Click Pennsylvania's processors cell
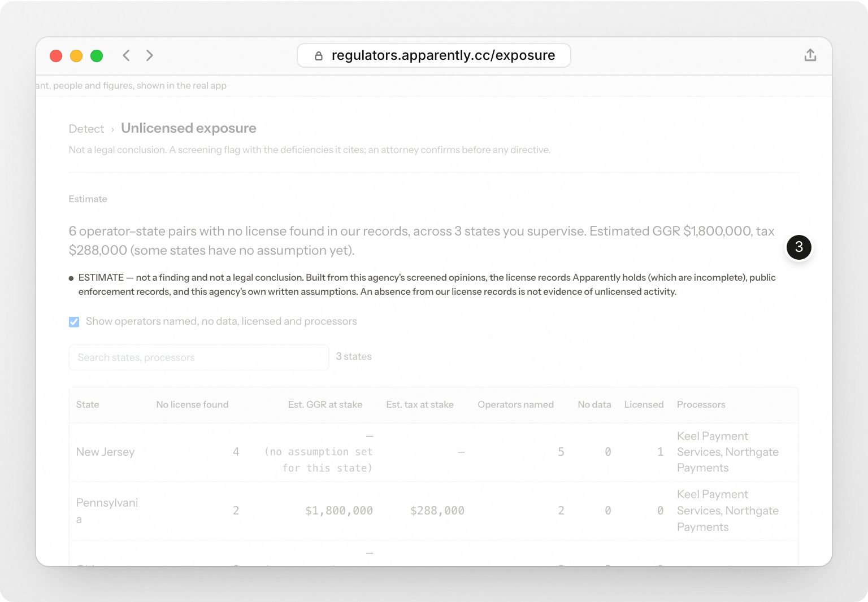 point(727,511)
